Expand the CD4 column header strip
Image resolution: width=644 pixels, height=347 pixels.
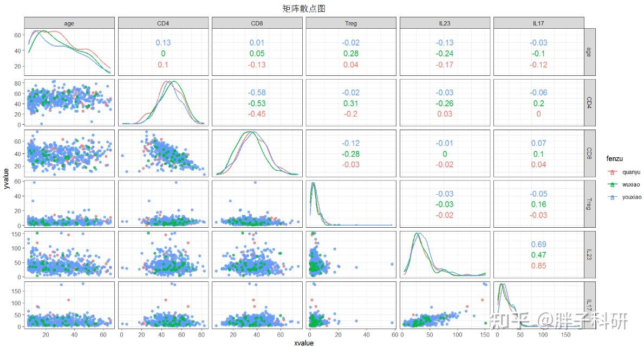click(162, 23)
